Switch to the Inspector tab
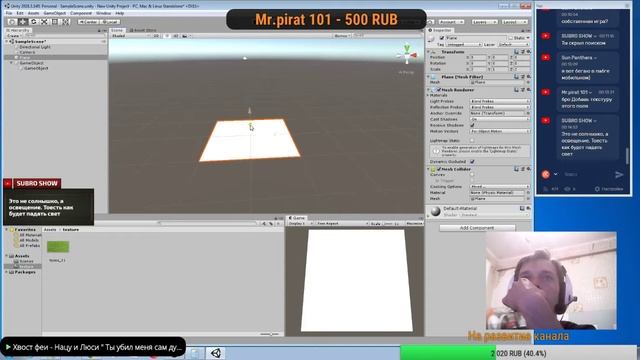Viewport: 640px width, 360px height. pyautogui.click(x=440, y=30)
